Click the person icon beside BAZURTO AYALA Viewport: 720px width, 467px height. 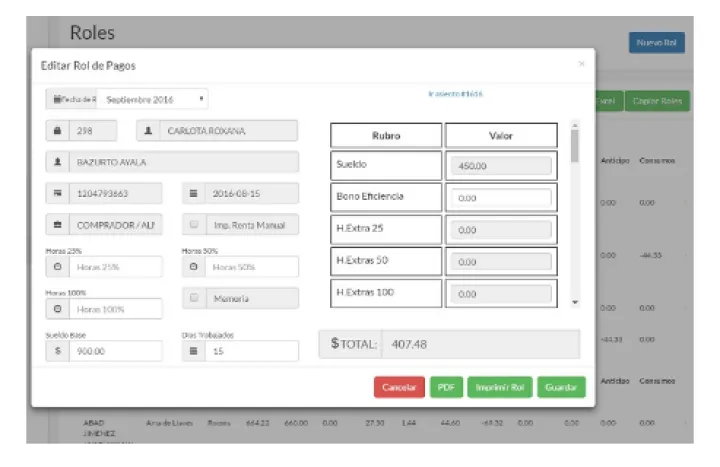coord(57,162)
